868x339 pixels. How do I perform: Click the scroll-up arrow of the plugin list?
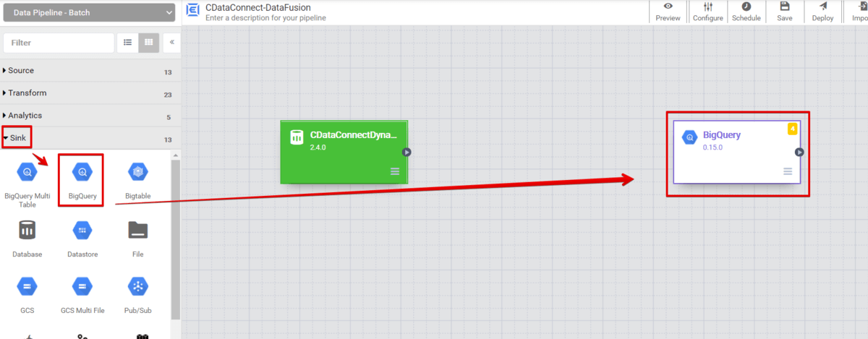click(176, 155)
